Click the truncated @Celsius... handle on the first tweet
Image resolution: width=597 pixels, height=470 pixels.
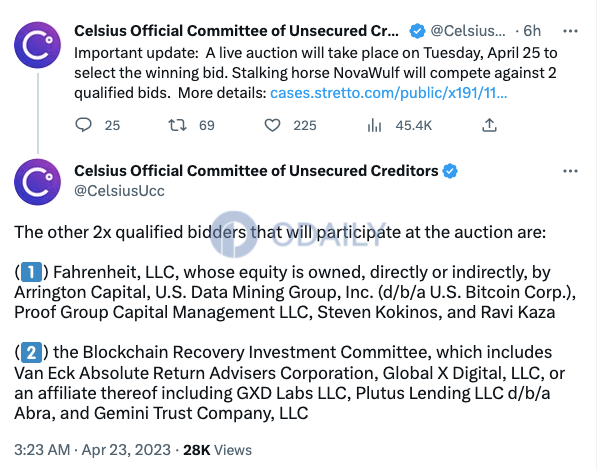coord(468,31)
